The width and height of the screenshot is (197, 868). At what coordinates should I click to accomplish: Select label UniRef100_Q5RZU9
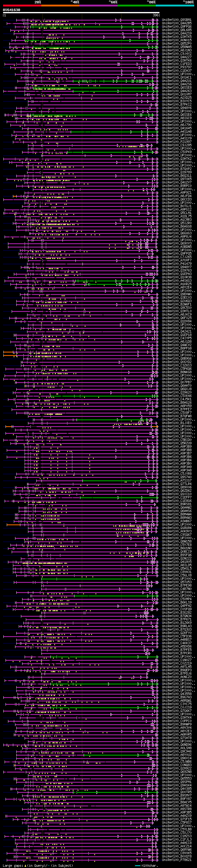point(177,443)
